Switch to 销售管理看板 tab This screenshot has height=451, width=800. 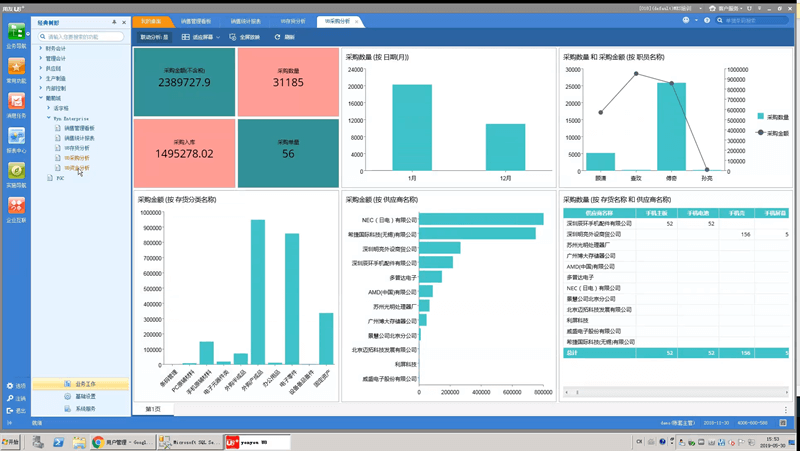(196, 21)
